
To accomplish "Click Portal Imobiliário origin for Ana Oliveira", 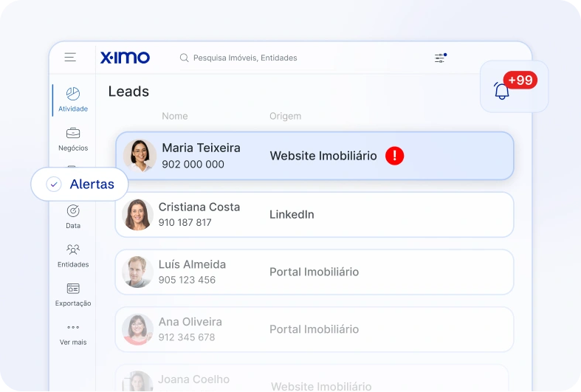I will (314, 329).
